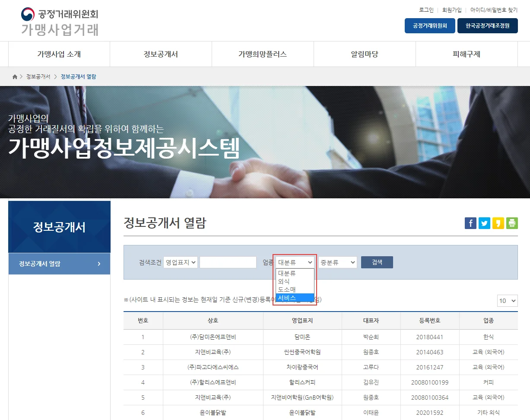Viewport: 530px width, 420px height.
Task: Open the 피해구제 menu
Action: pyautogui.click(x=467, y=54)
